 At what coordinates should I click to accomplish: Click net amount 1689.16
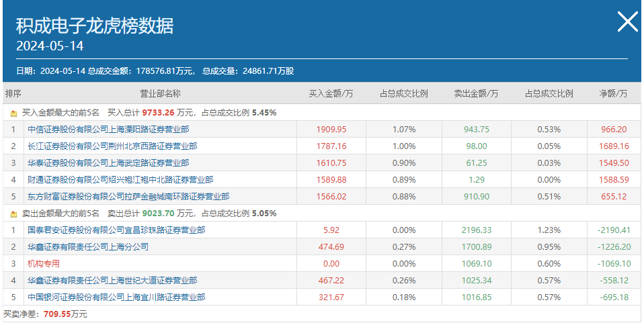(614, 146)
